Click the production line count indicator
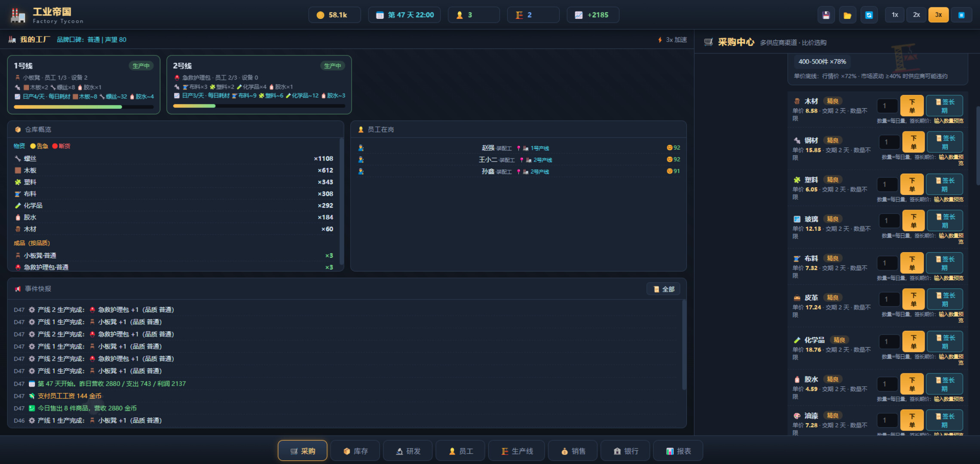The width and height of the screenshot is (980, 464). click(x=533, y=15)
